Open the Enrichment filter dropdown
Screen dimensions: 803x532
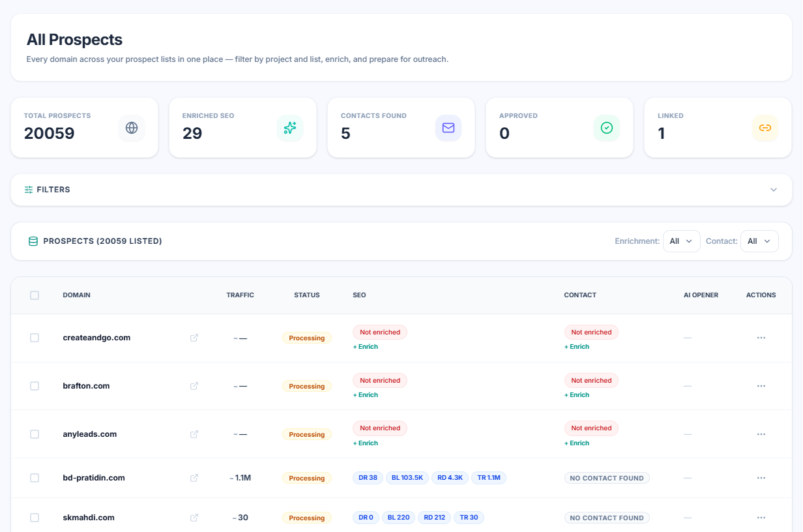click(682, 241)
